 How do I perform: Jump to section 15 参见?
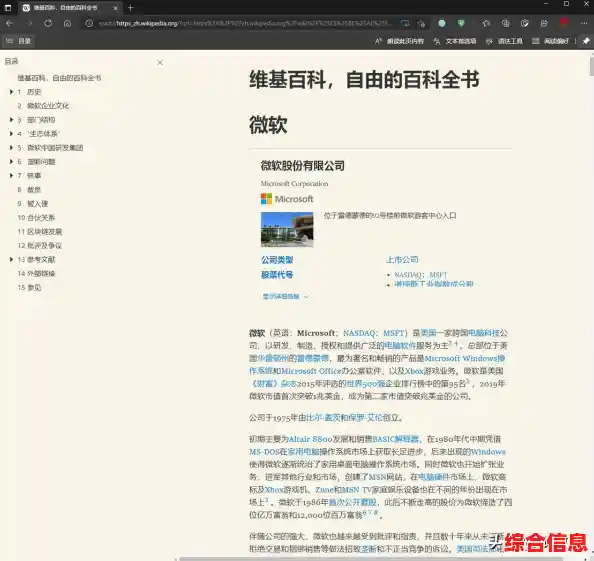coord(29,288)
